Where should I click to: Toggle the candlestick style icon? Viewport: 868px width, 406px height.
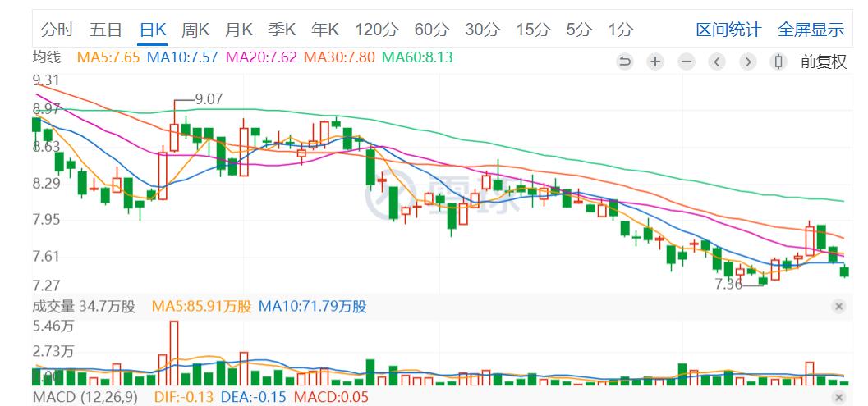click(x=778, y=62)
